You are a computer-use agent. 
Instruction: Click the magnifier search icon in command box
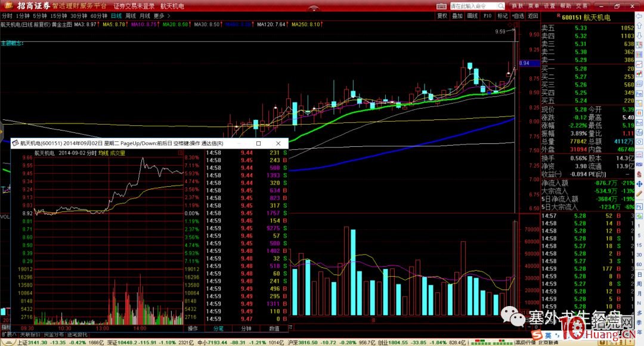[x=501, y=6]
